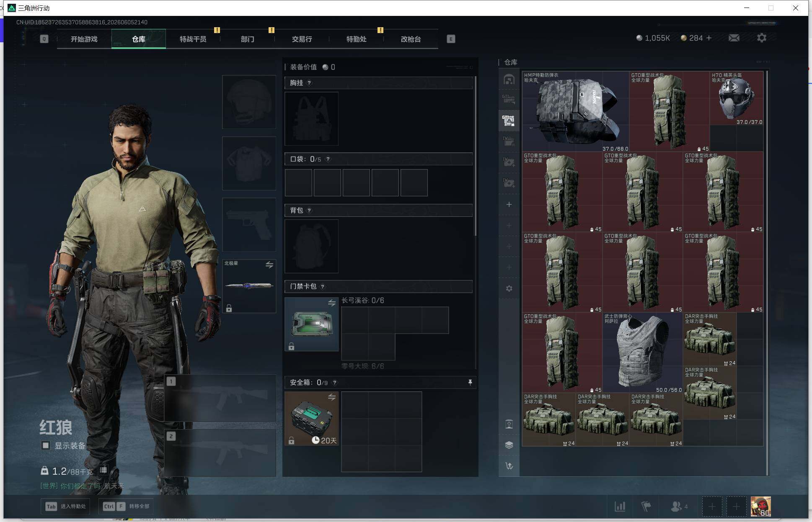812x522 pixels.
Task: Click primary weapon slot 2
Action: pyautogui.click(x=220, y=453)
